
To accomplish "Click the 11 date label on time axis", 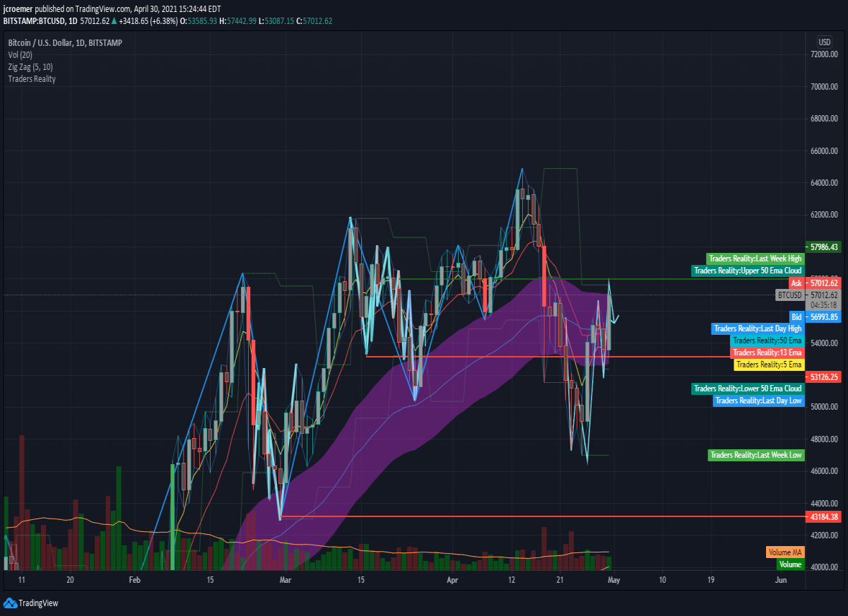I will click(22, 580).
